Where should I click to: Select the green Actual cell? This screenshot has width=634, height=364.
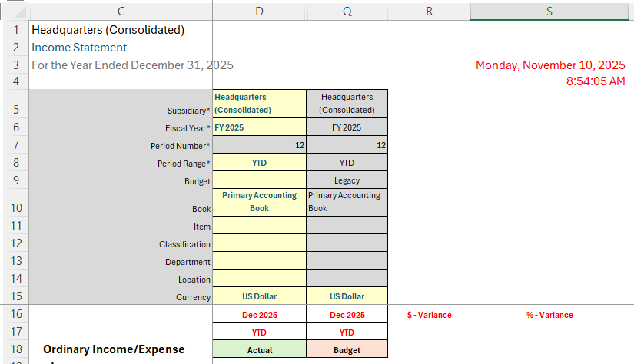click(x=259, y=350)
